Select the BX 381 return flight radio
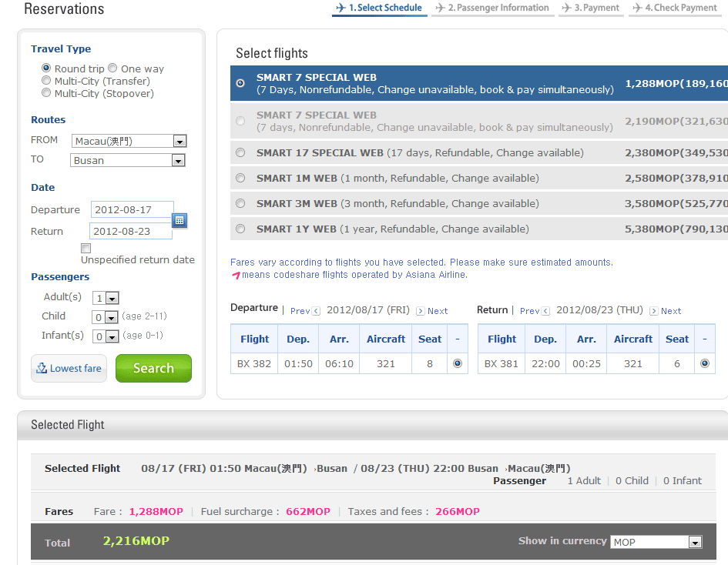Screen dimensions: 728x565 704,363
